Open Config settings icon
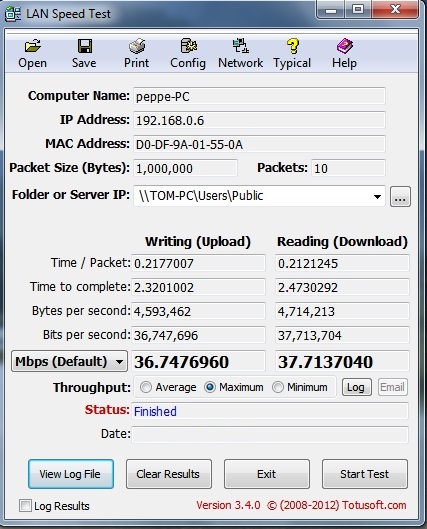Screen dimensions: 427x529 (189, 46)
